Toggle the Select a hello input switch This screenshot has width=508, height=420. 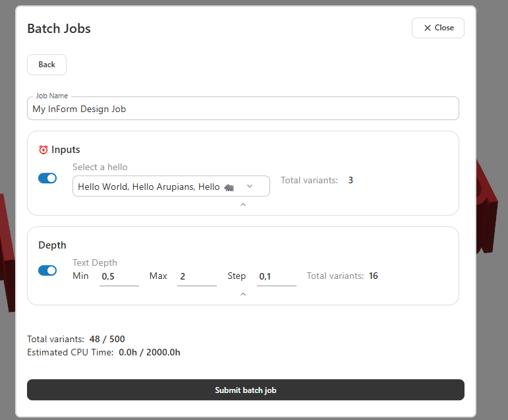tap(47, 178)
